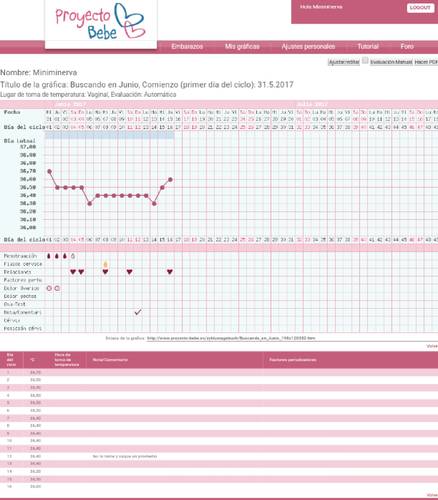Click the Relaciones heart on cycle day 16
Viewport: 438px width, 500px height.
[170, 272]
